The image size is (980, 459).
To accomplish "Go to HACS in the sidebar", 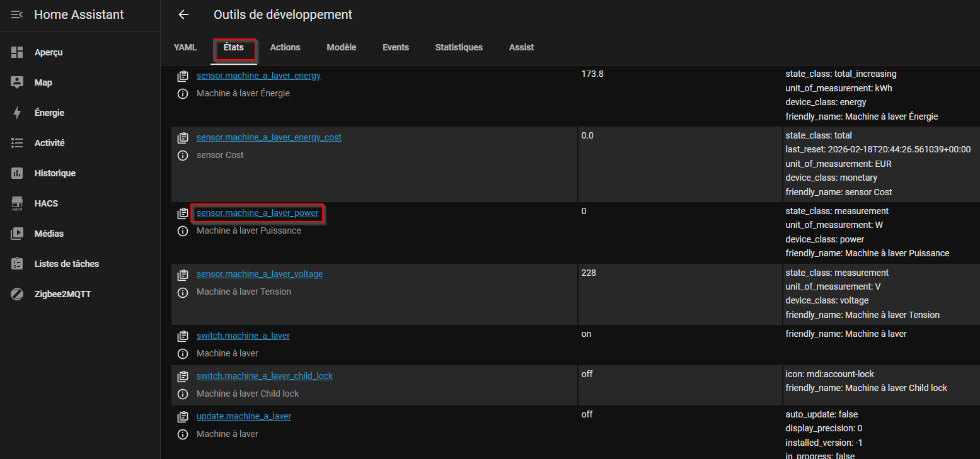I will click(46, 203).
